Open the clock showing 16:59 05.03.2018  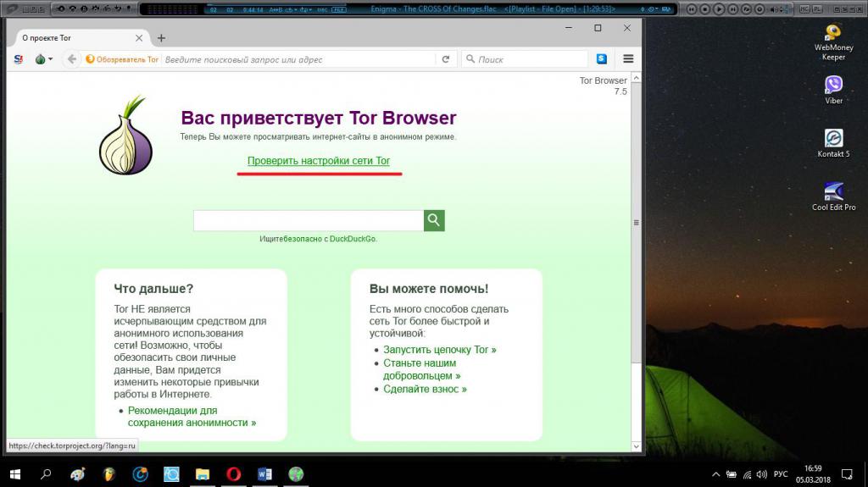point(813,474)
